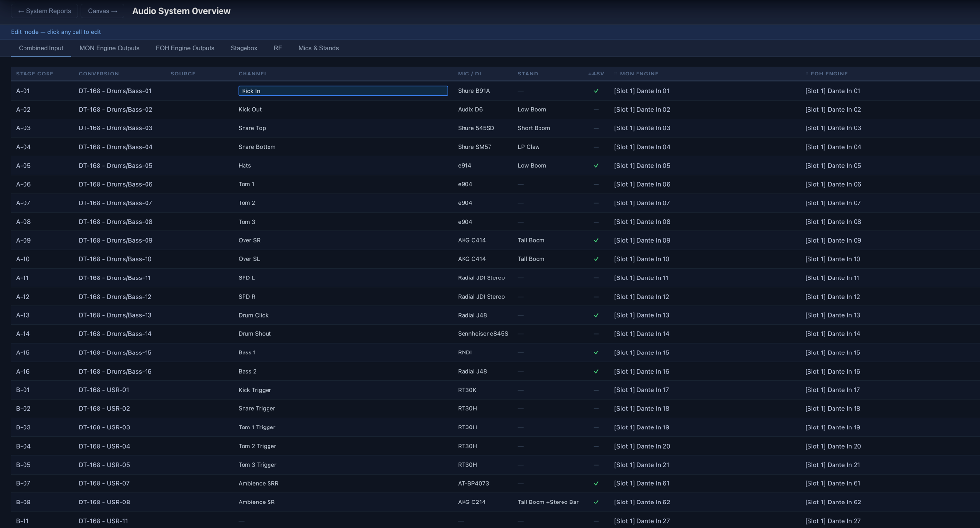Open the FOH Engine Outputs tab

click(x=185, y=48)
